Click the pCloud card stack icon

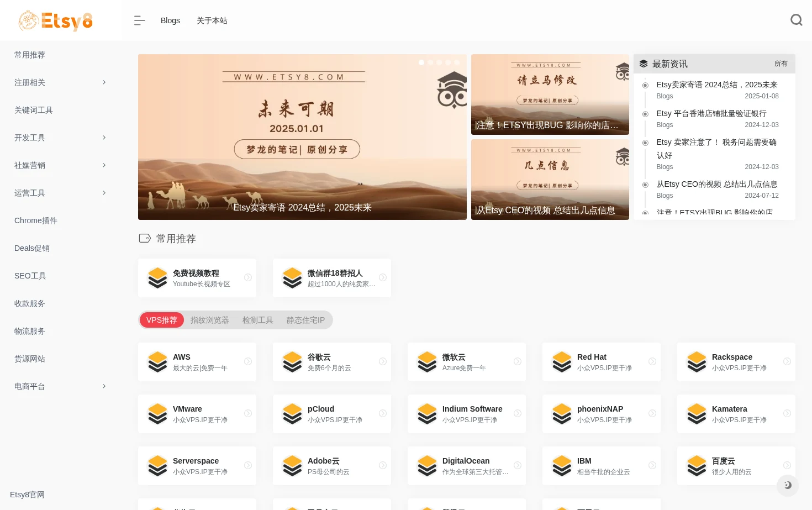292,414
